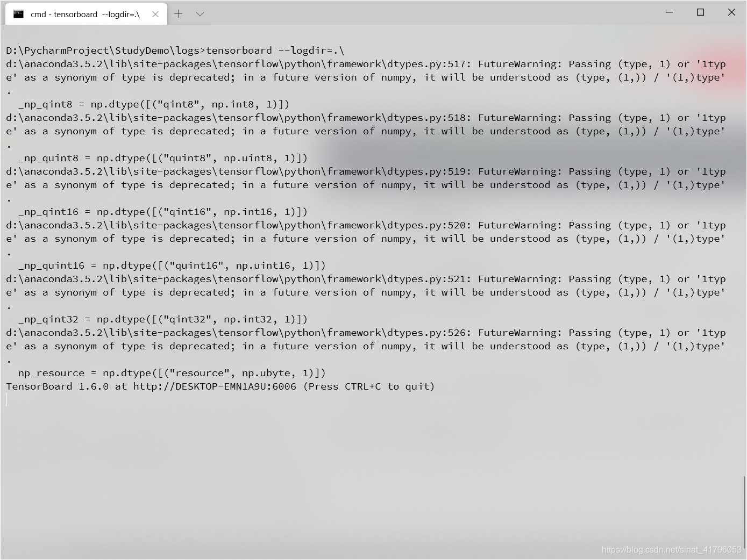Minimize the terminal window
This screenshot has width=747, height=560.
pos(669,12)
